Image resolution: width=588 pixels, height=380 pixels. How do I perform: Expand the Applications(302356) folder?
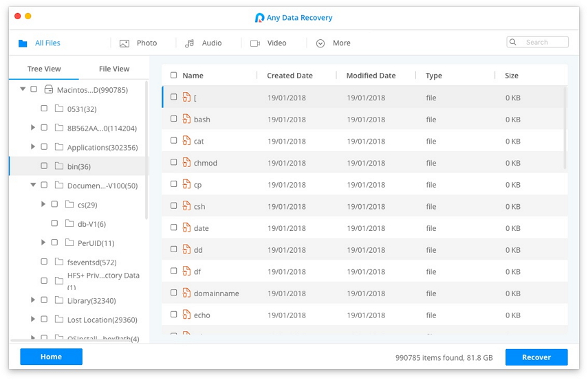(x=33, y=146)
